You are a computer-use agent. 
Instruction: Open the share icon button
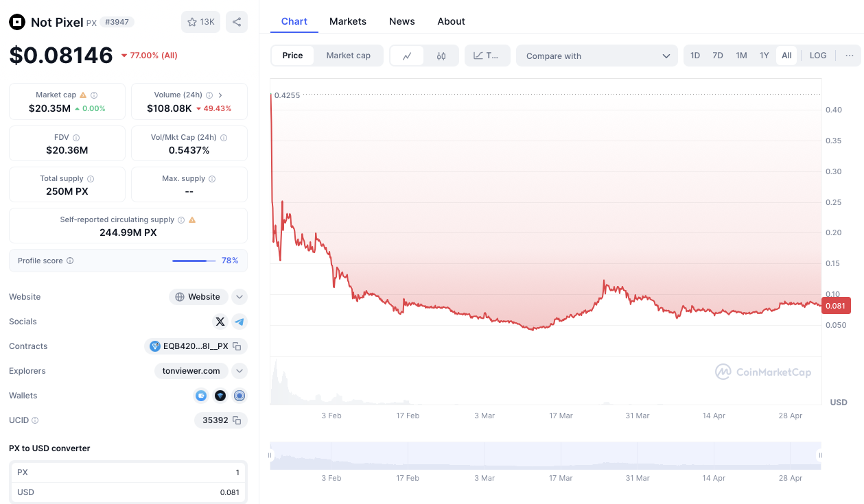(x=237, y=22)
